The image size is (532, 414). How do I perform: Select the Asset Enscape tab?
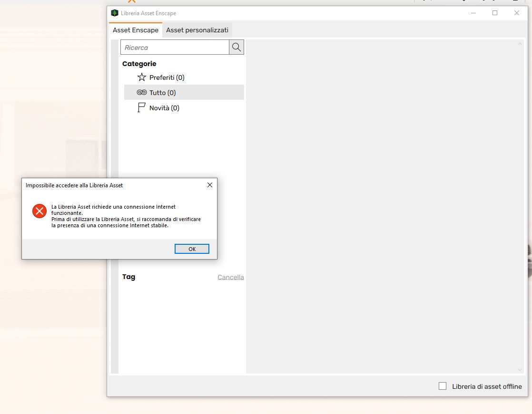click(x=135, y=30)
